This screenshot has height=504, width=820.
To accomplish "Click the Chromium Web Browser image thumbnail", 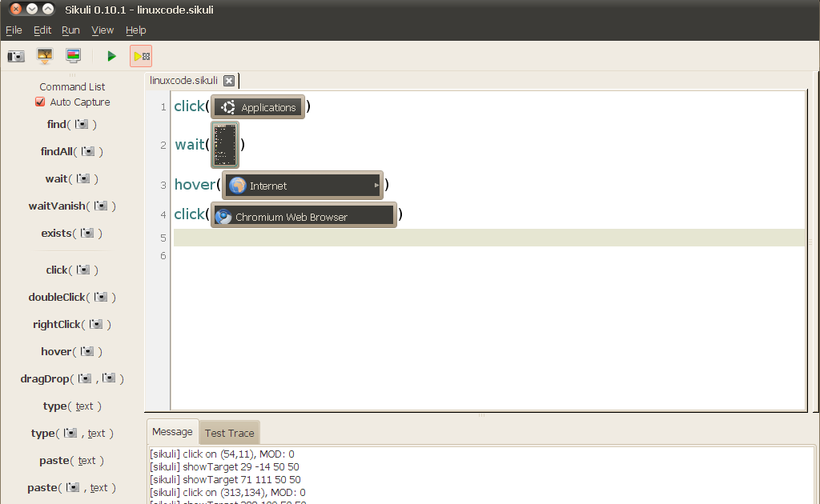I will 303,214.
